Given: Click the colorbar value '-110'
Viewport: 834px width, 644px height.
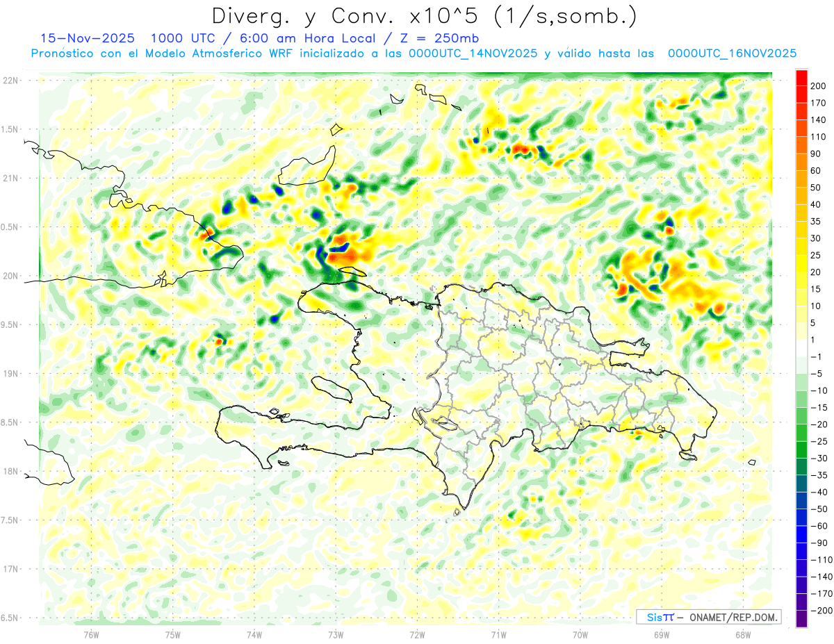Looking at the screenshot, I should [822, 560].
